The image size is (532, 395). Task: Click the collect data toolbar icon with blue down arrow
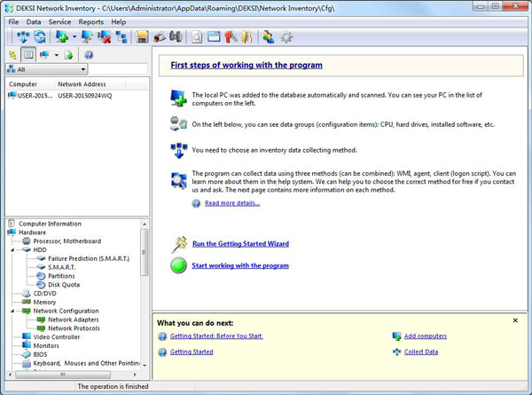pos(23,36)
